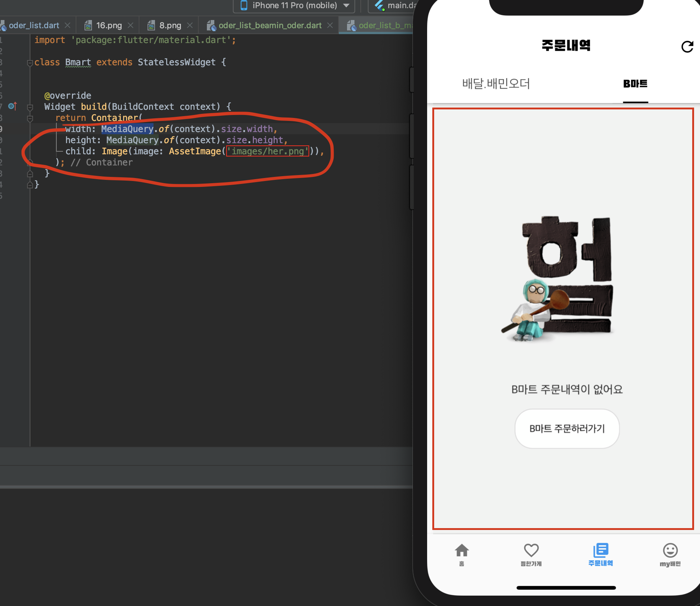
Task: Close the 8.png tab
Action: (x=190, y=25)
